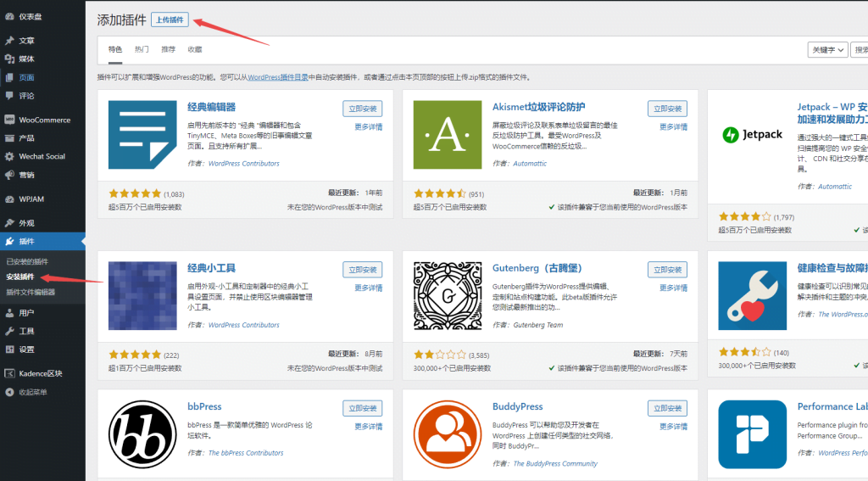Open the BuddyPress plugin title link
The height and width of the screenshot is (481, 868).
pos(518,406)
